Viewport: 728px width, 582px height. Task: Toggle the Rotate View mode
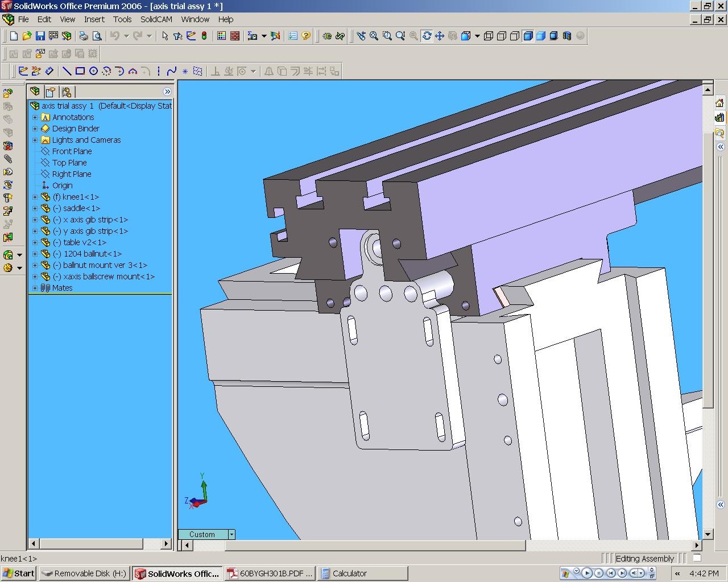point(427,36)
